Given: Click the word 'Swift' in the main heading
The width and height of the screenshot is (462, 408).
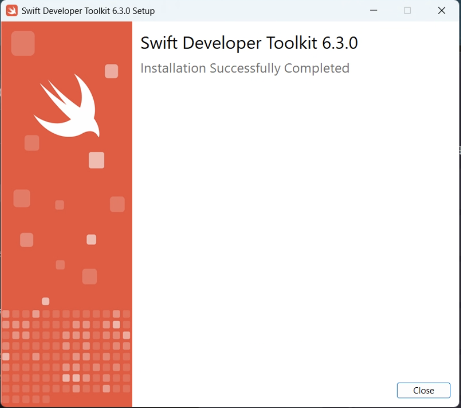Looking at the screenshot, I should 159,43.
